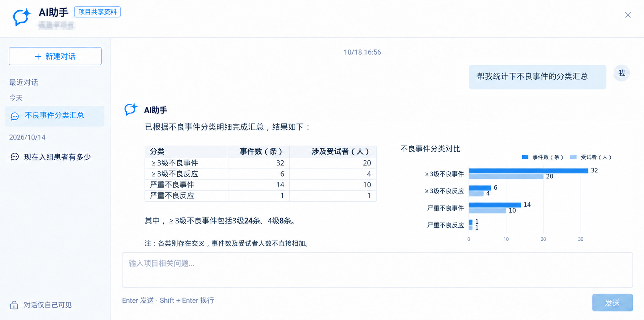Image resolution: width=644 pixels, height=320 pixels.
Task: Click the 涉及受试者（人） column header
Action: point(333,152)
